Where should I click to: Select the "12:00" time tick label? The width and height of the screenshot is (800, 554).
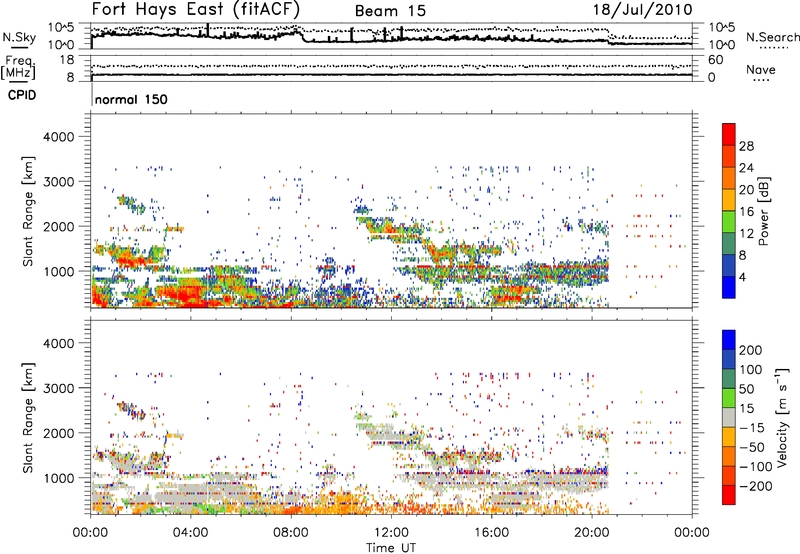click(x=391, y=533)
